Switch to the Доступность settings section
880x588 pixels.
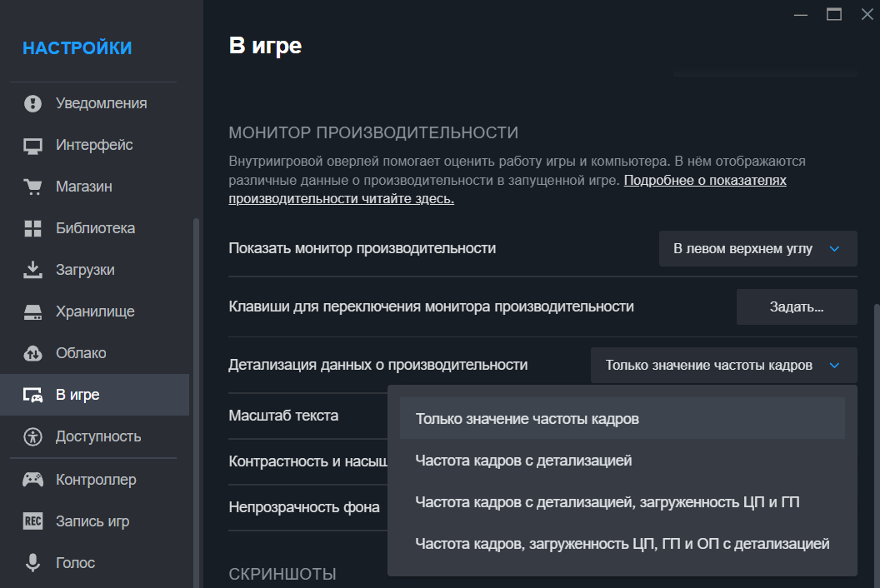tap(33, 436)
